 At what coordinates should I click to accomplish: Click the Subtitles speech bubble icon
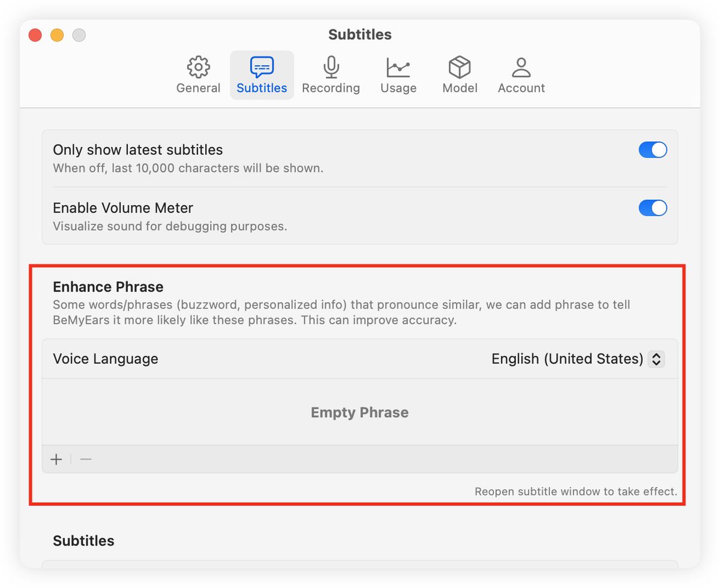(x=262, y=67)
